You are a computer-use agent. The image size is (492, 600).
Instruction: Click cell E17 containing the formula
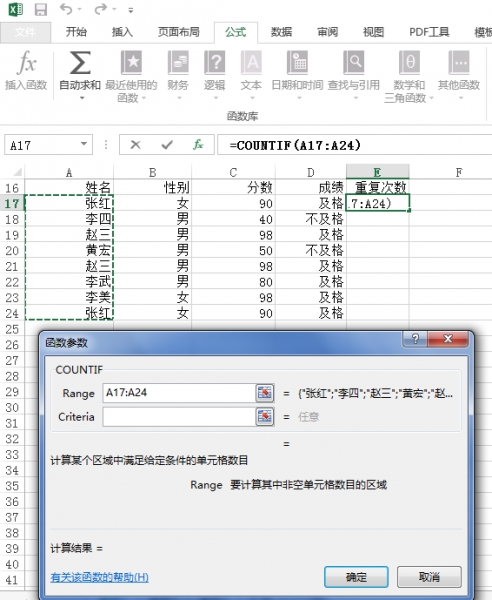click(x=378, y=203)
